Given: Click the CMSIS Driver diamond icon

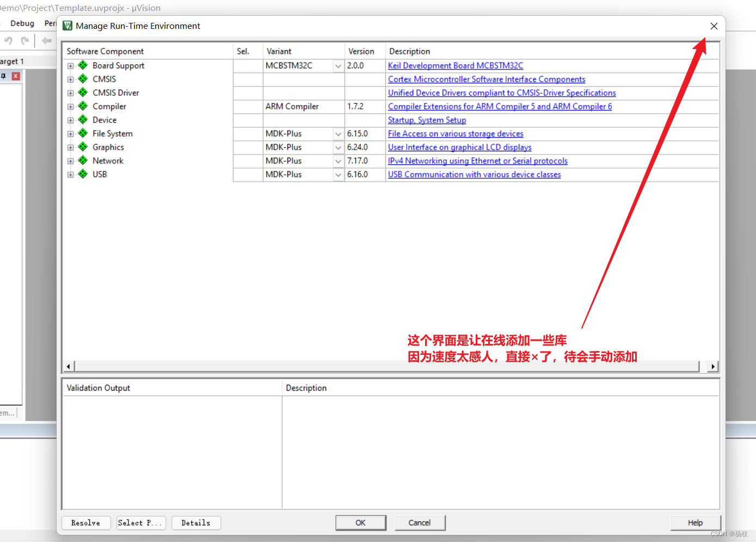Looking at the screenshot, I should point(83,93).
